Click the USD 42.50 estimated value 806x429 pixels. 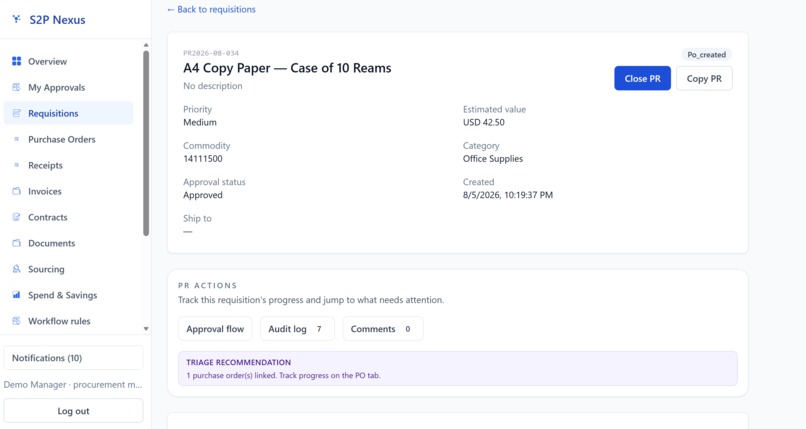(x=484, y=122)
